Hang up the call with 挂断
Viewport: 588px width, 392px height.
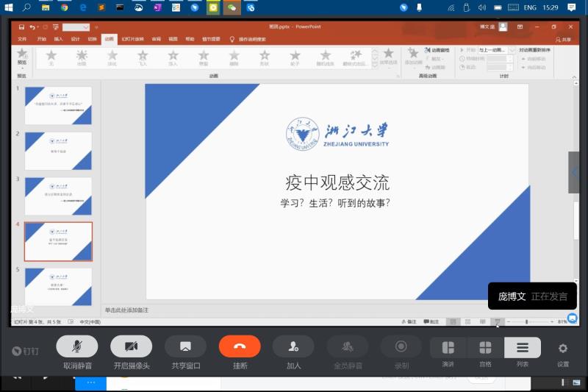click(240, 346)
